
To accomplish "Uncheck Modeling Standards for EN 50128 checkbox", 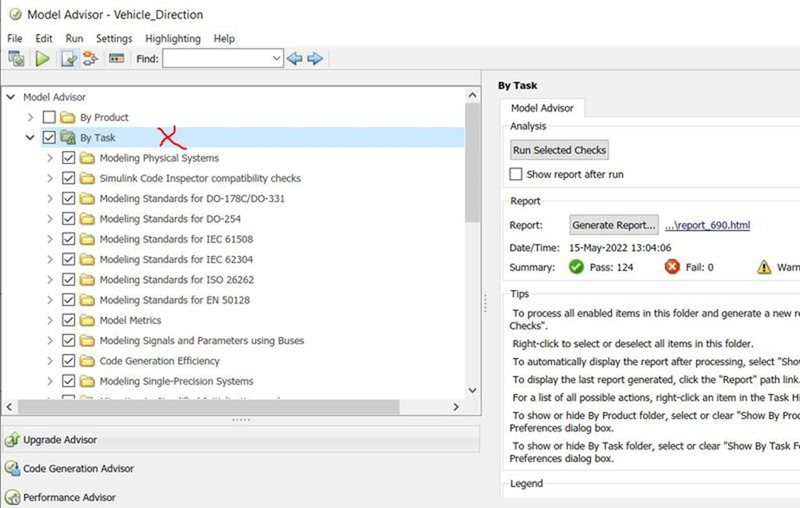I will [68, 300].
